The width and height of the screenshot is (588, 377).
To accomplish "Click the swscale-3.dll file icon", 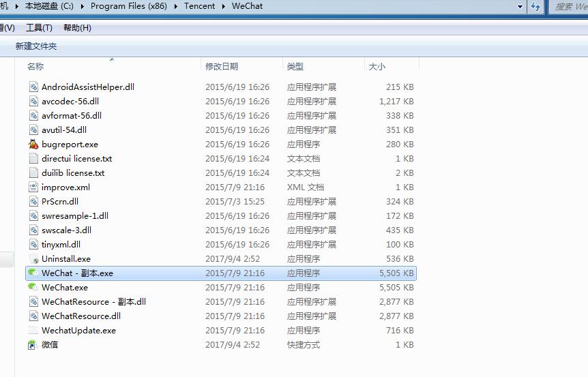I will [x=33, y=230].
